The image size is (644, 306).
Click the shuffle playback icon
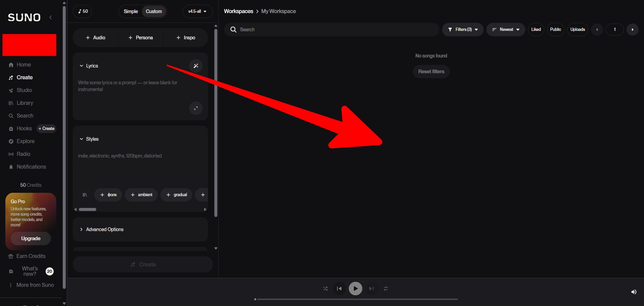pyautogui.click(x=325, y=289)
